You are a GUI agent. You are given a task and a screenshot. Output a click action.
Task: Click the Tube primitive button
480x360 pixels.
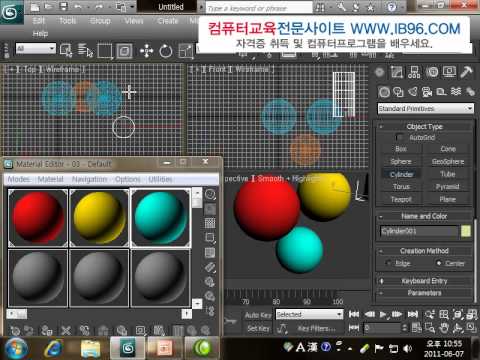point(448,174)
